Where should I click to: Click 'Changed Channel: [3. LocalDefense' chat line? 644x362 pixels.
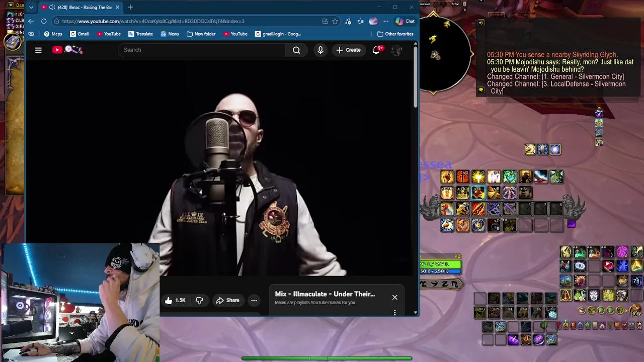click(x=556, y=87)
